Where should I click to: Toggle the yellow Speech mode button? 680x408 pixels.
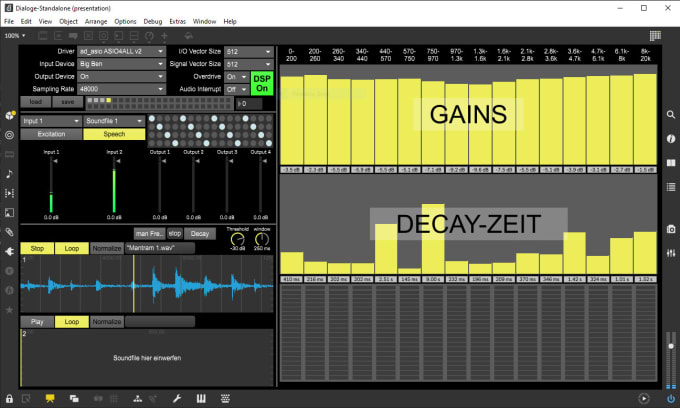pos(114,134)
